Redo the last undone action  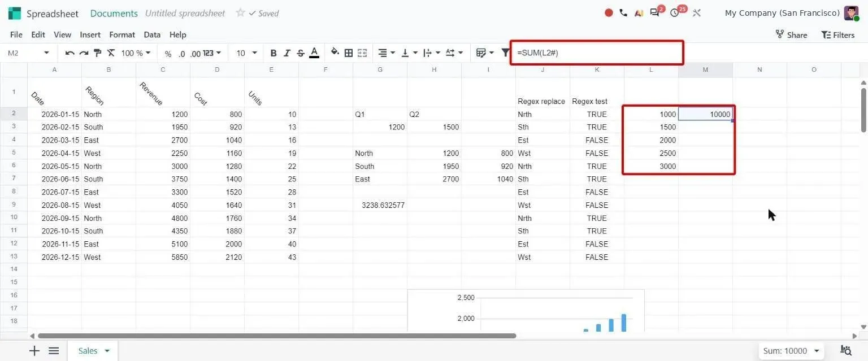click(x=84, y=53)
